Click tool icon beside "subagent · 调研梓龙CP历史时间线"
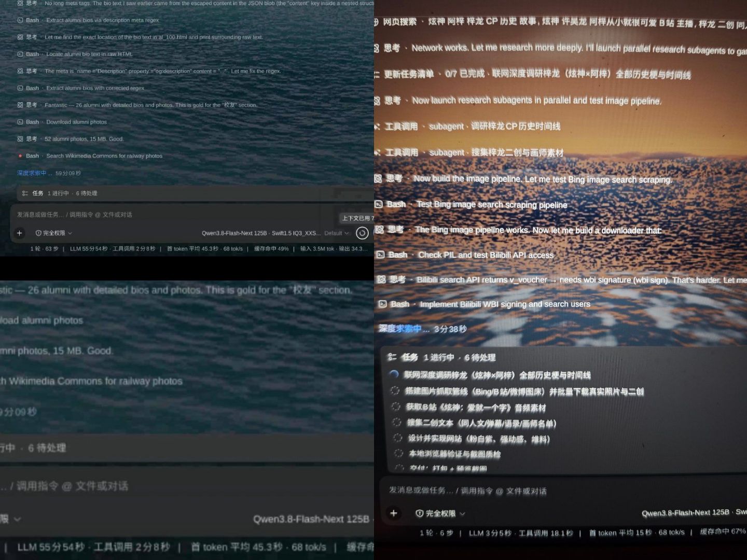Image resolution: width=747 pixels, height=560 pixels. pyautogui.click(x=377, y=126)
